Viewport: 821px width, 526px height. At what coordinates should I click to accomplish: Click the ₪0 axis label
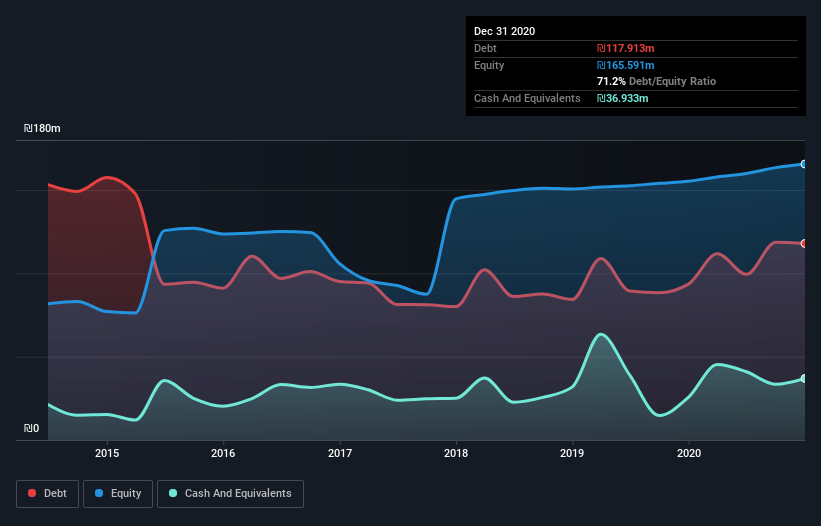(31, 428)
